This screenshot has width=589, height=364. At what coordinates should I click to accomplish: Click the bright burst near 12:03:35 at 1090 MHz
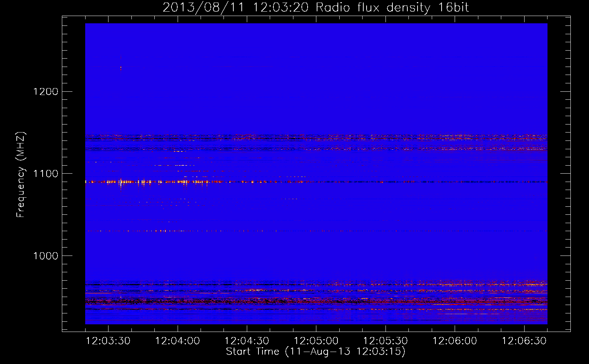point(120,182)
